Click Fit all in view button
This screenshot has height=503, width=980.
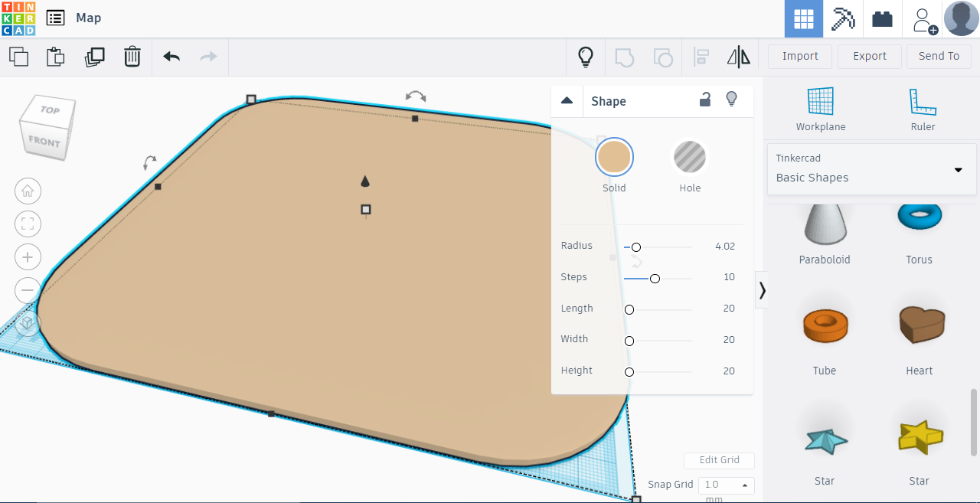(28, 224)
